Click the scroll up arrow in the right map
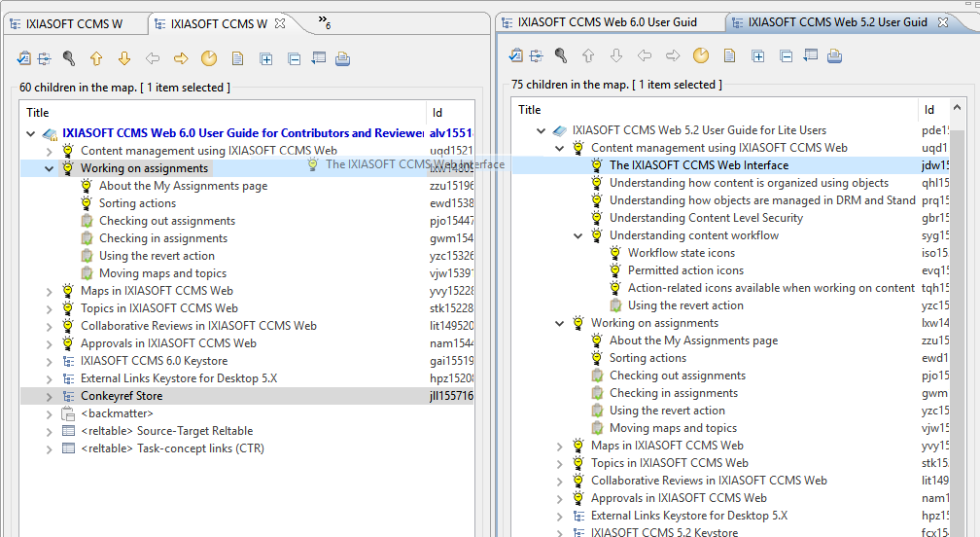The image size is (980, 537). coord(957,108)
